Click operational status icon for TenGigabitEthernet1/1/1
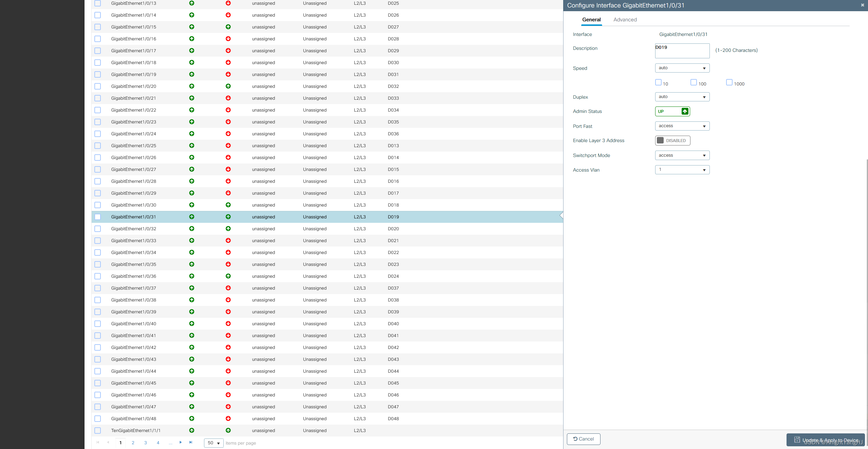Screen dimensions: 868x449 (228, 430)
